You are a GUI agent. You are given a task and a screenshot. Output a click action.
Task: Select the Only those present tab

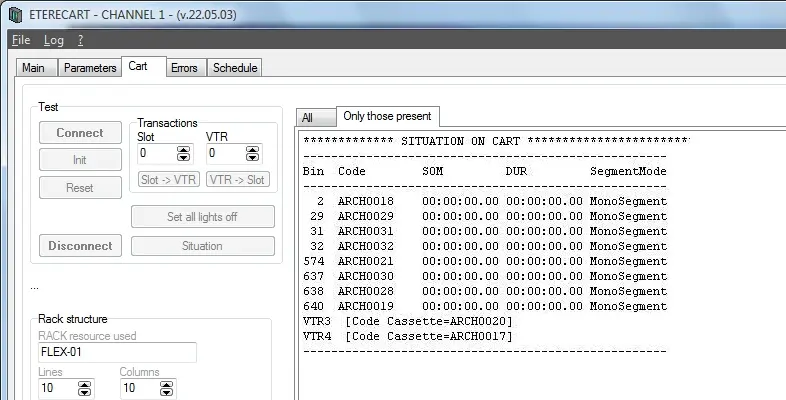tap(387, 116)
